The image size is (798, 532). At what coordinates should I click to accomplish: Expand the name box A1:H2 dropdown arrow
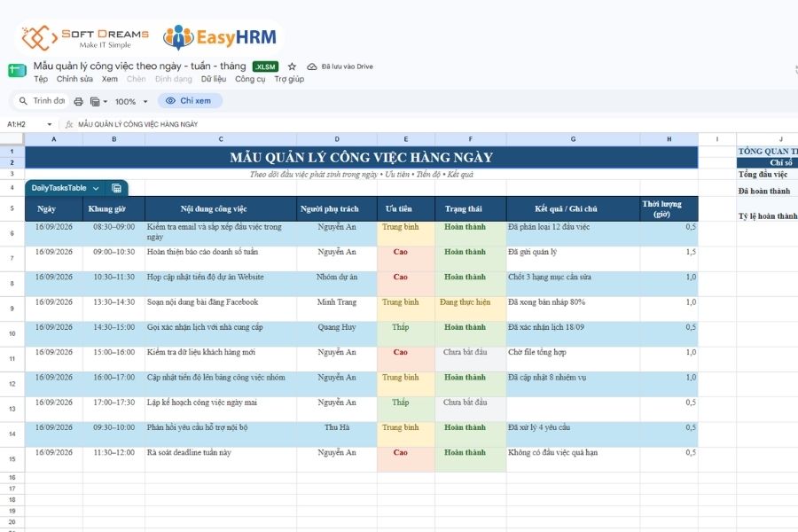click(x=50, y=124)
